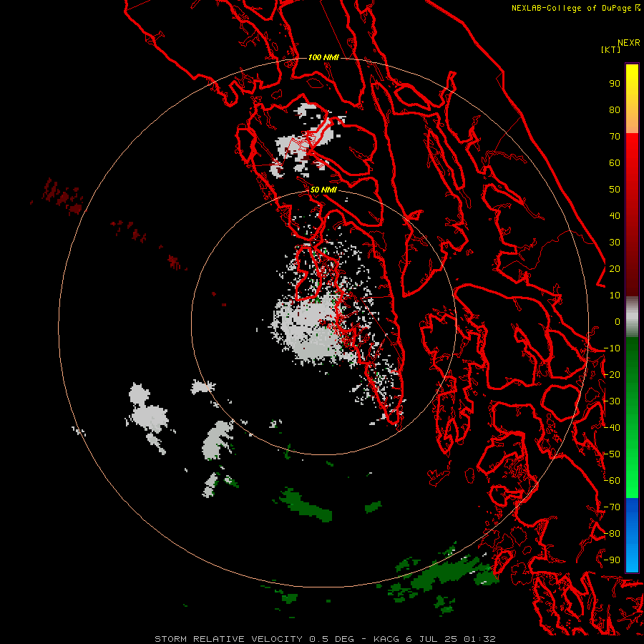Click the -20 value on the color scale

pyautogui.click(x=612, y=374)
